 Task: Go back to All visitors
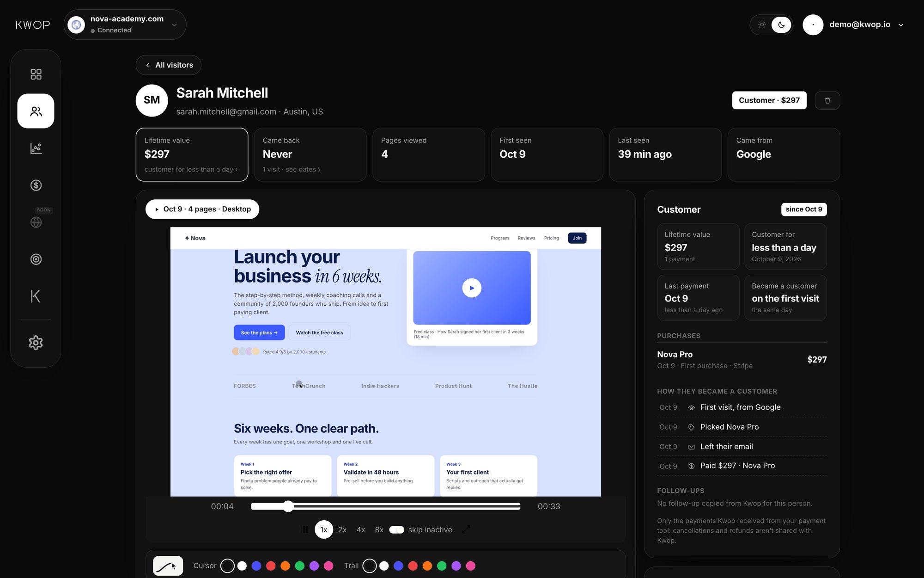(x=169, y=65)
